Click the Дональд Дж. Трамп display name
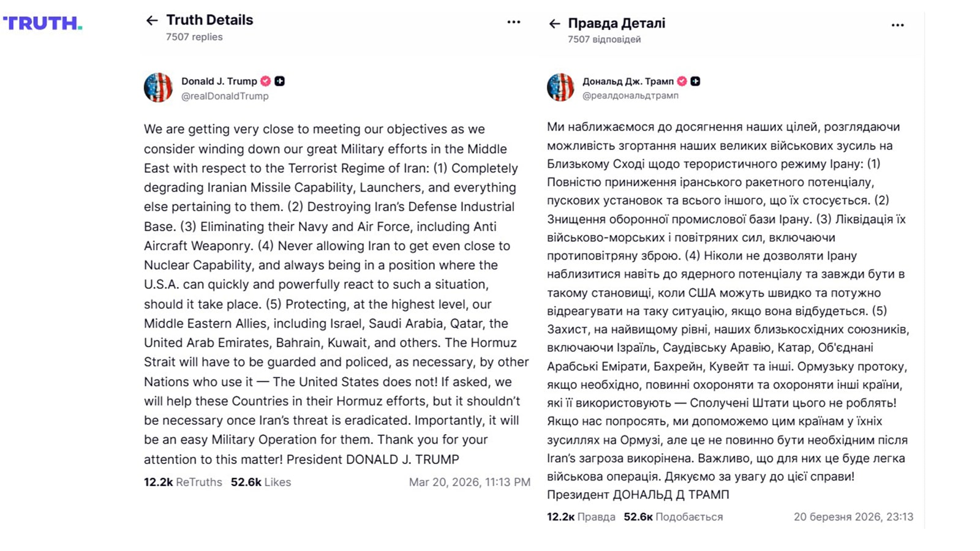 click(x=627, y=81)
